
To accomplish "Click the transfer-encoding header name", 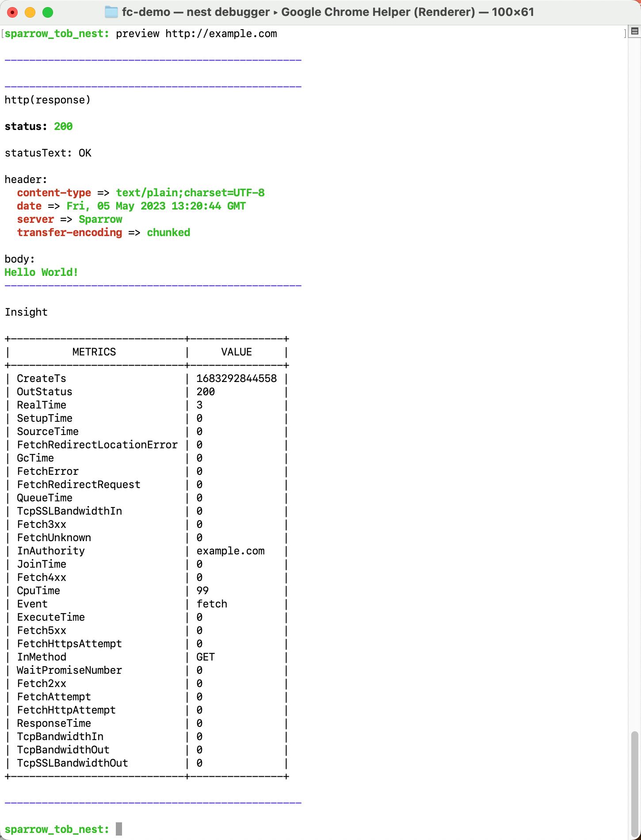I will coord(69,233).
